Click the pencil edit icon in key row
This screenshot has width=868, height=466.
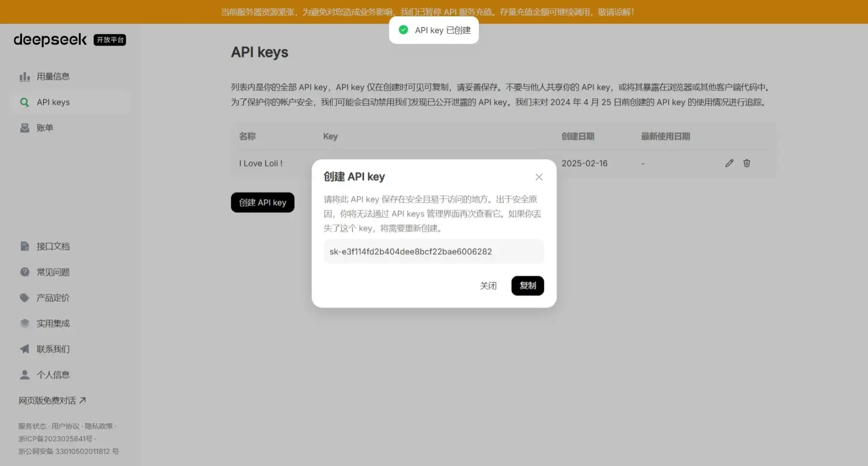[x=729, y=163]
